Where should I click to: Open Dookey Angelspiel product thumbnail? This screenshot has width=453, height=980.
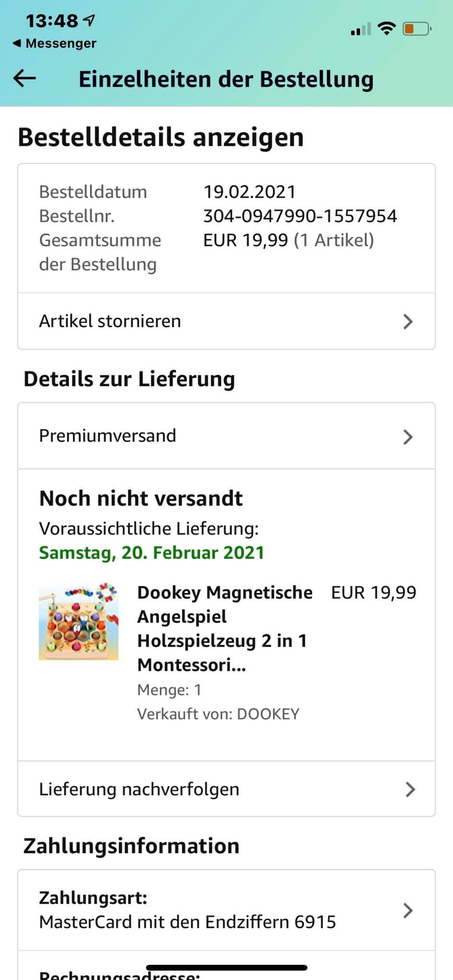point(79,621)
